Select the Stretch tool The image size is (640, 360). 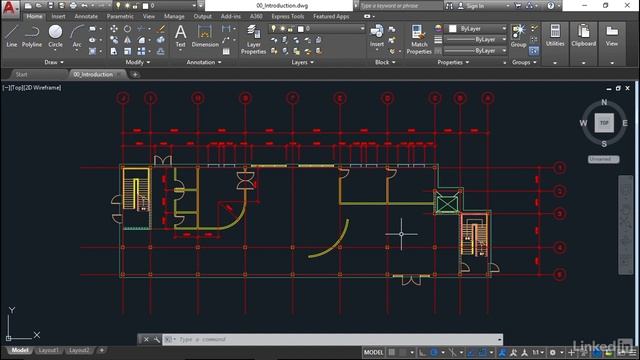114,51
